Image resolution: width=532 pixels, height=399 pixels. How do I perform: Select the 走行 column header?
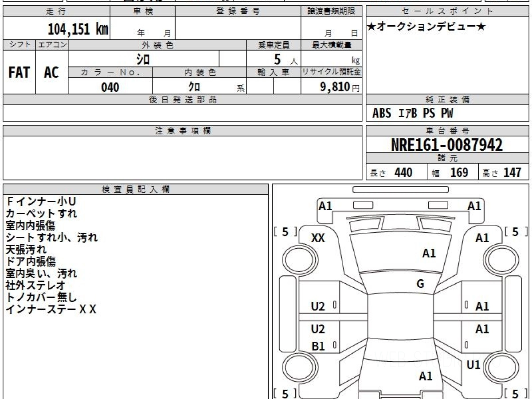click(56, 12)
